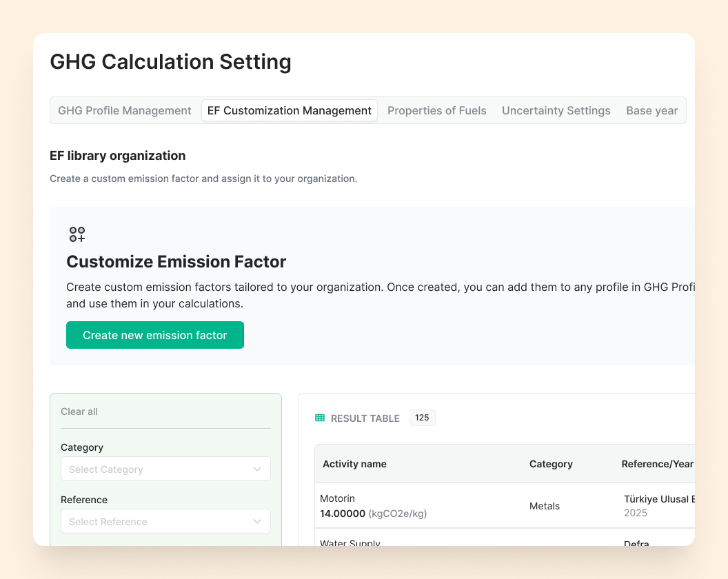The height and width of the screenshot is (579, 728).
Task: Click the Activity name column header
Action: pyautogui.click(x=354, y=464)
